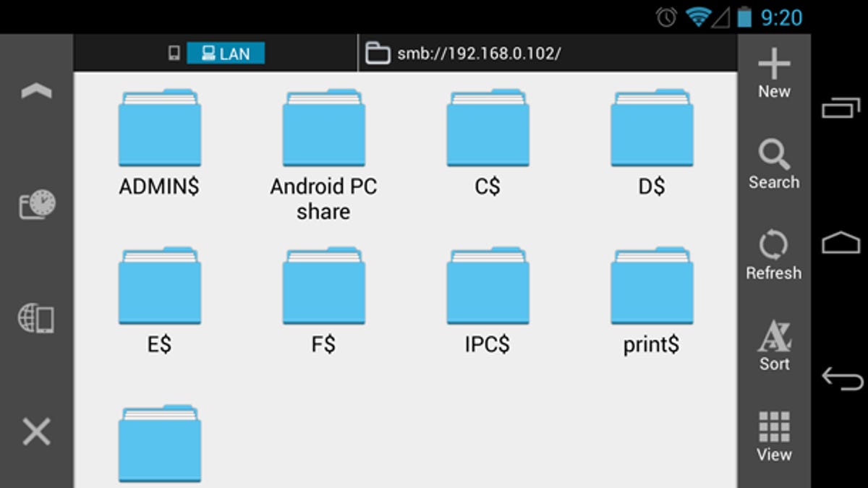Open the ADMIN$ shared folder
This screenshot has width=868, height=488.
[159, 130]
